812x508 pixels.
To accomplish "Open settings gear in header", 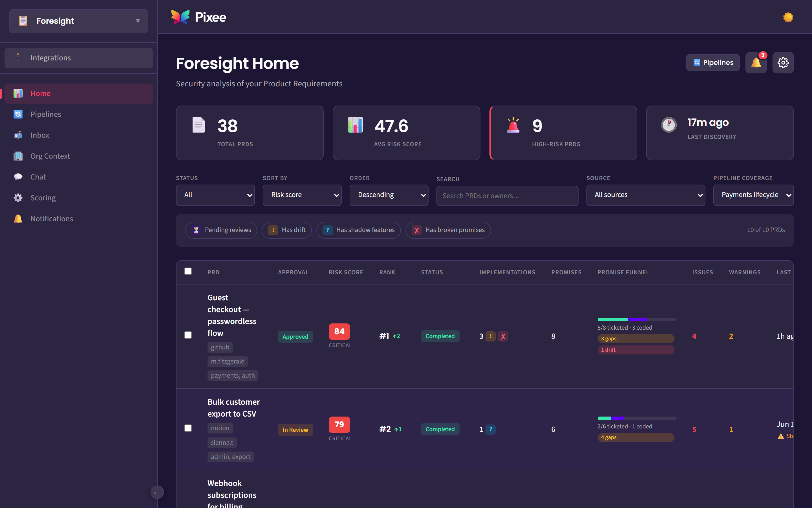I will pos(783,62).
